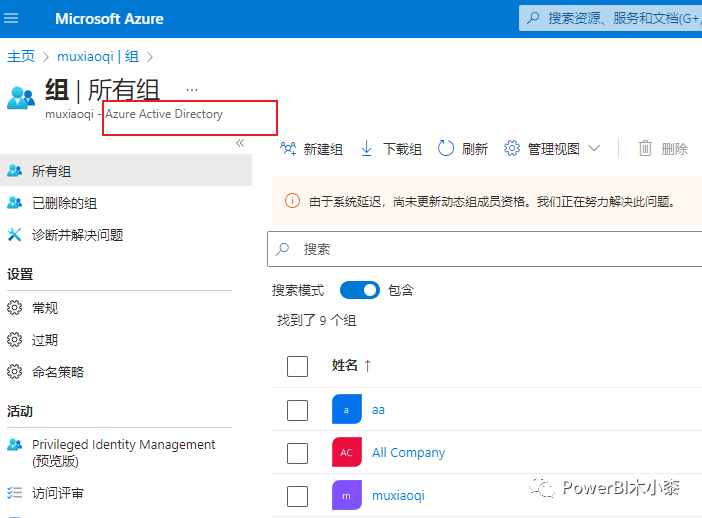Viewport: 702px width, 518px height.
Task: Open the All Company group link
Action: coord(408,453)
